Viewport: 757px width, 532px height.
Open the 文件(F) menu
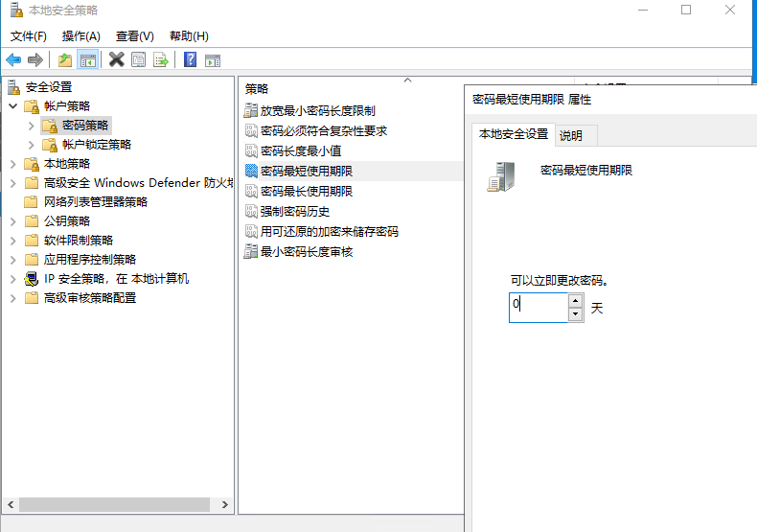click(29, 35)
